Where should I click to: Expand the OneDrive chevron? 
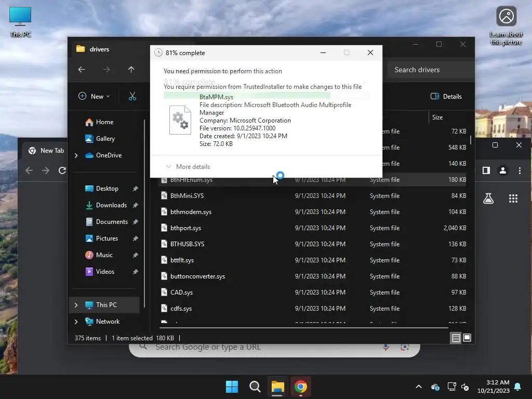click(76, 155)
